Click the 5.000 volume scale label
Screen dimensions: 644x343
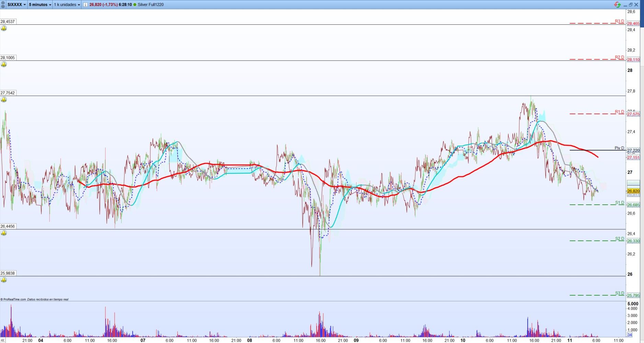pyautogui.click(x=633, y=304)
